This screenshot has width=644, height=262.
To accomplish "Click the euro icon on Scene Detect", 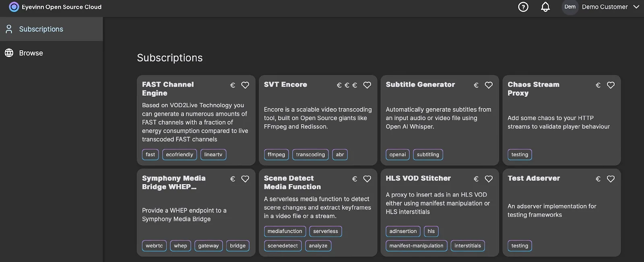I will (x=355, y=179).
